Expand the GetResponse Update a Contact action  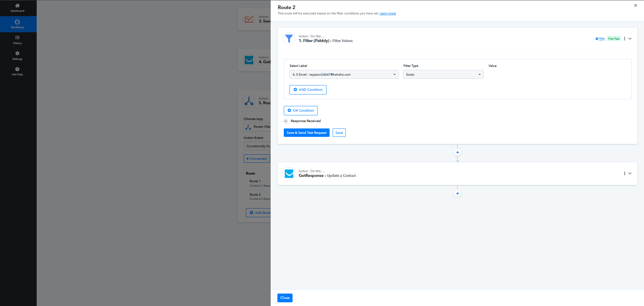(x=630, y=174)
